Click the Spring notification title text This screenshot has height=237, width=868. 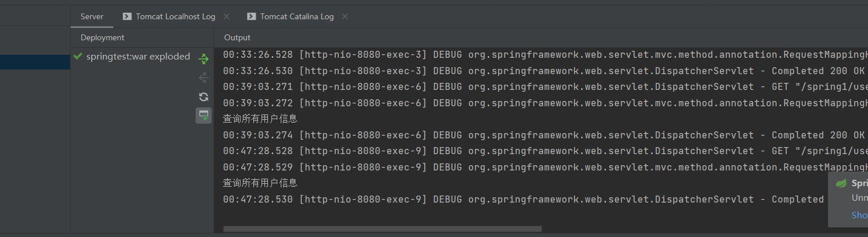[859, 183]
